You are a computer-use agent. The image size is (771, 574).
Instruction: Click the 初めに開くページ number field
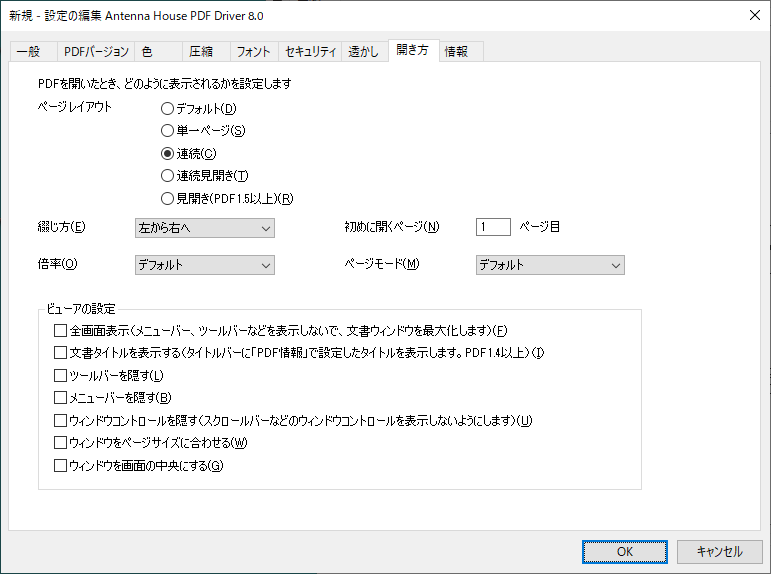tap(493, 227)
